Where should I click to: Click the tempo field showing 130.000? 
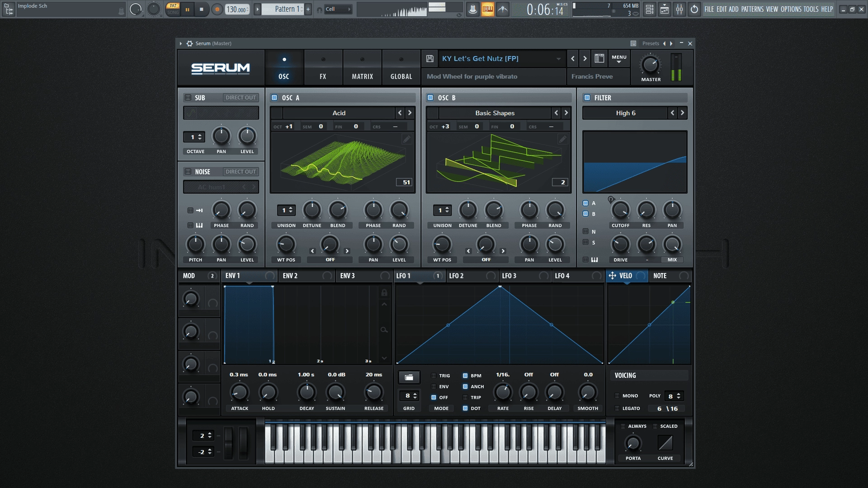(237, 9)
